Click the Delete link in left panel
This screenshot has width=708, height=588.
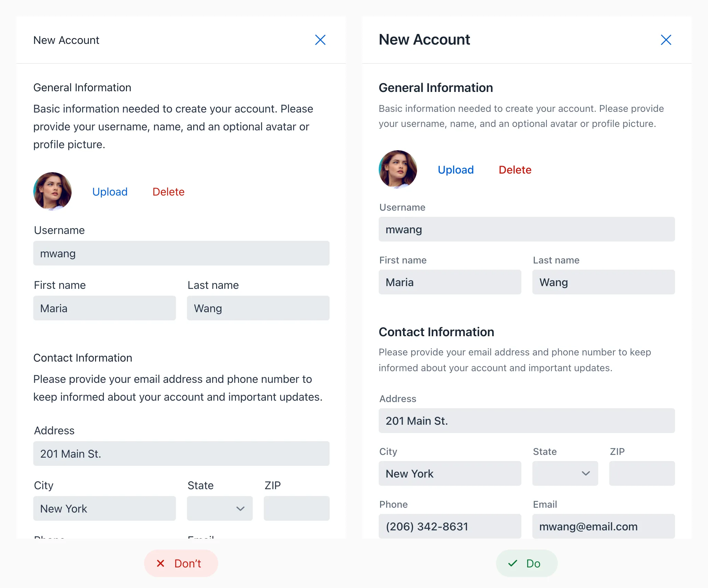[169, 190]
